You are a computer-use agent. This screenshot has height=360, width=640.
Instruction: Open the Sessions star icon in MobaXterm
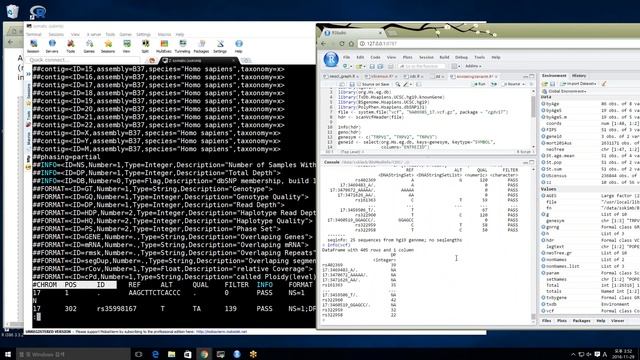[108, 46]
